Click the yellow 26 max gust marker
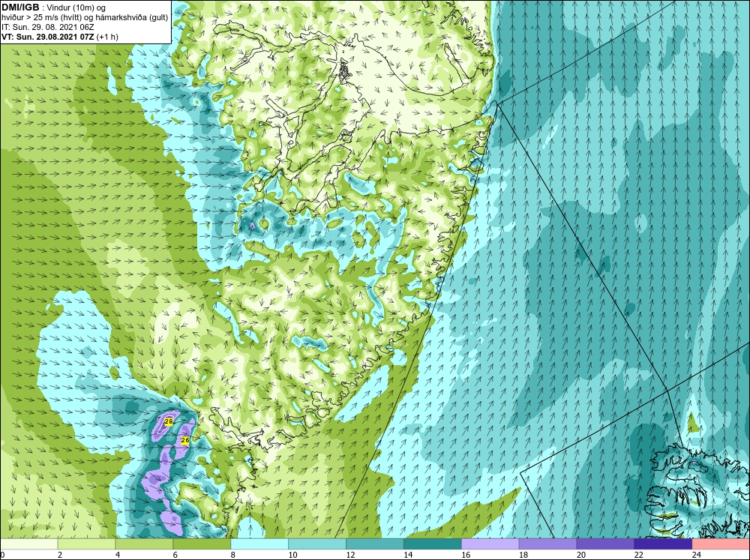 [x=185, y=440]
